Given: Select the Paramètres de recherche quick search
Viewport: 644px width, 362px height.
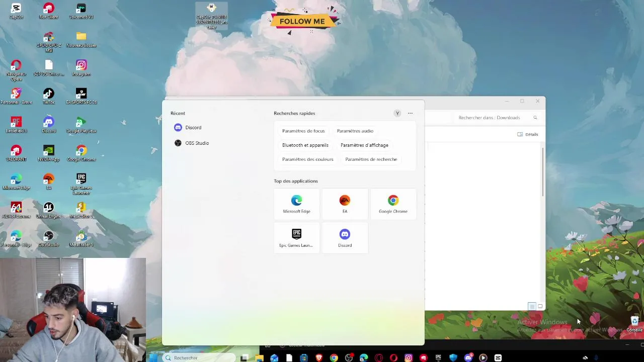Looking at the screenshot, I should (371, 159).
